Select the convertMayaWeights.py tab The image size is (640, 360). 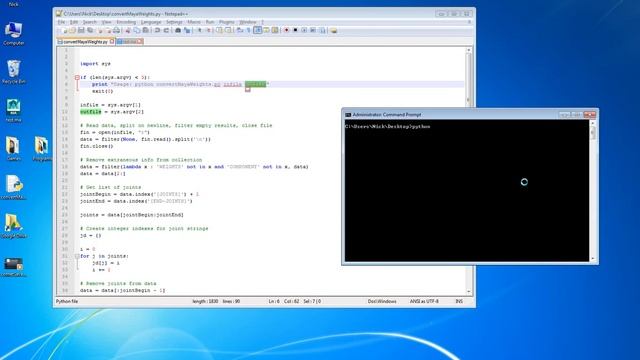(85, 42)
